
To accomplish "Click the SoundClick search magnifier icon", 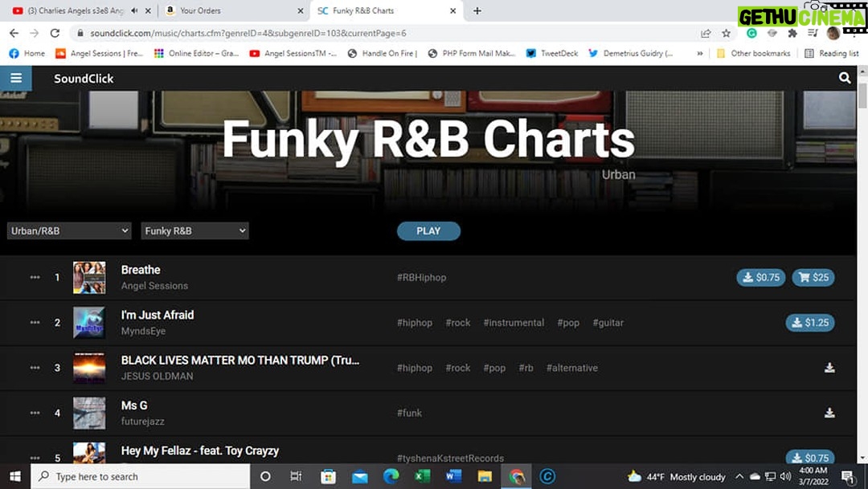I will (844, 78).
